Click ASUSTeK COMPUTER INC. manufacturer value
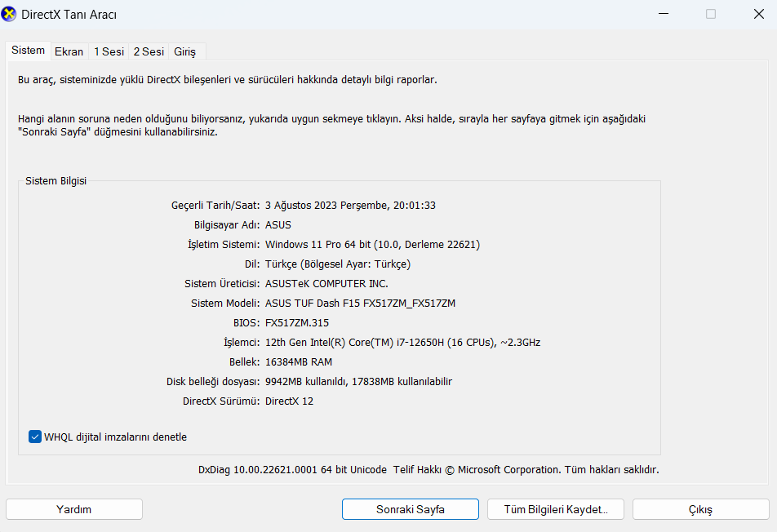This screenshot has width=777, height=532. click(x=326, y=283)
